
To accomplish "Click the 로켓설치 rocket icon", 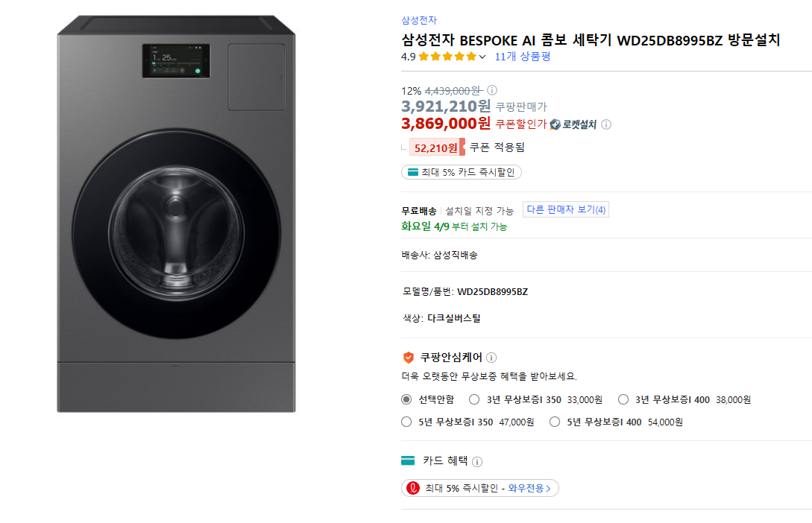I will pos(555,124).
